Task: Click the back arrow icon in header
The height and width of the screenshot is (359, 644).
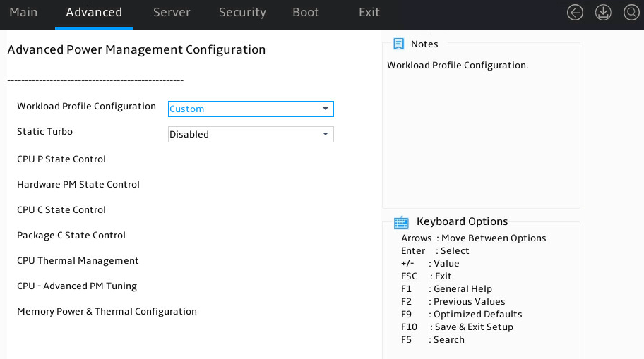Action: [x=575, y=12]
